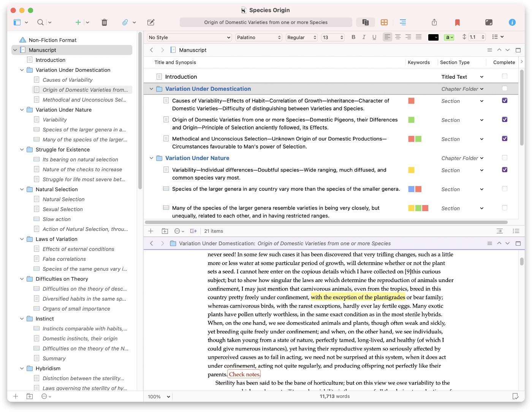Screen dimensions: 532x412
Task: Toggle italic text formatting
Action: (x=364, y=37)
